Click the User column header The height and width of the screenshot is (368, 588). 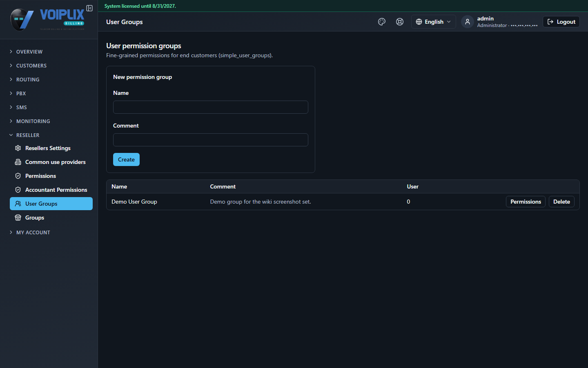[412, 186]
